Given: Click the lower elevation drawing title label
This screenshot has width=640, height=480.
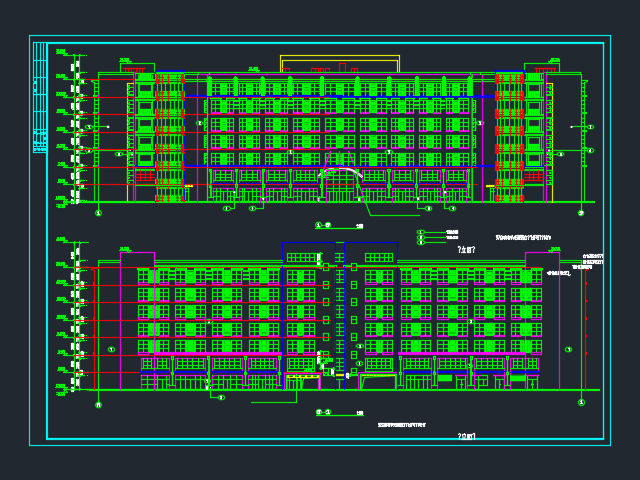Looking at the screenshot, I should [324, 412].
